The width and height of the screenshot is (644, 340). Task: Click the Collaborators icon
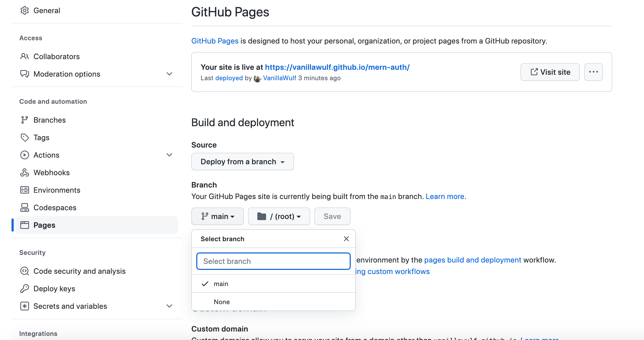(x=24, y=56)
